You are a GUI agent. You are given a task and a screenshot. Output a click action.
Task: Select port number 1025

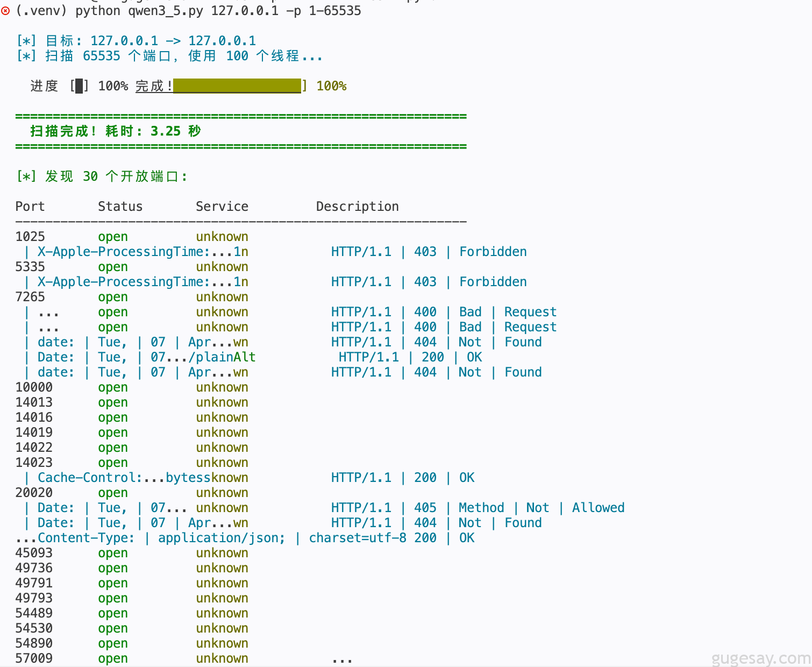[x=30, y=237]
